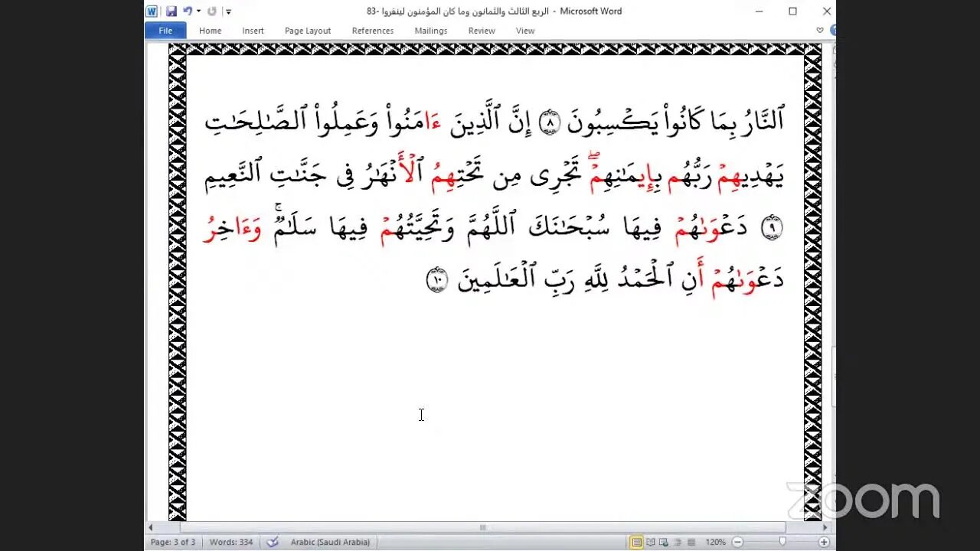Open the Mailings ribbon tab

431,31
